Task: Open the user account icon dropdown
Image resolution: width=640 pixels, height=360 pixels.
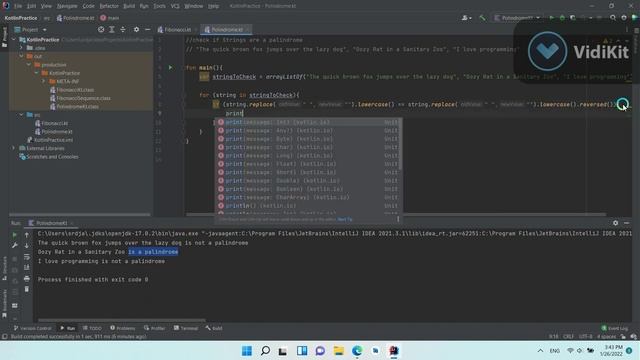Action: click(466, 18)
